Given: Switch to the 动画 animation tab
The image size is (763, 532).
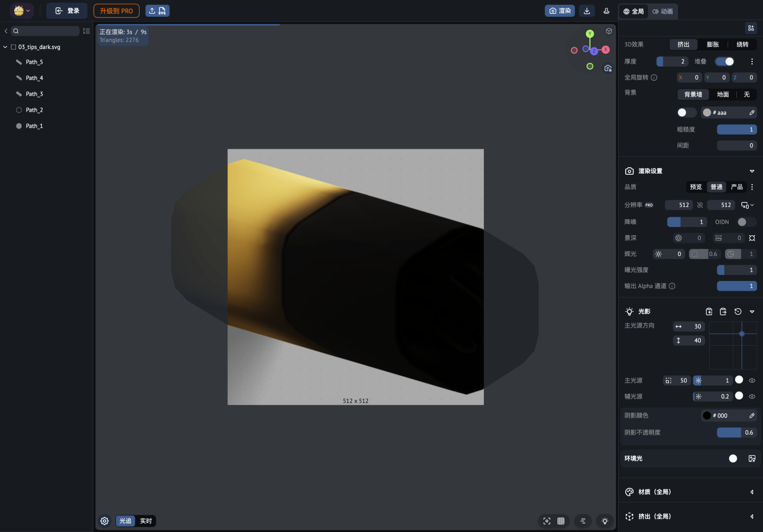Looking at the screenshot, I should (x=663, y=11).
